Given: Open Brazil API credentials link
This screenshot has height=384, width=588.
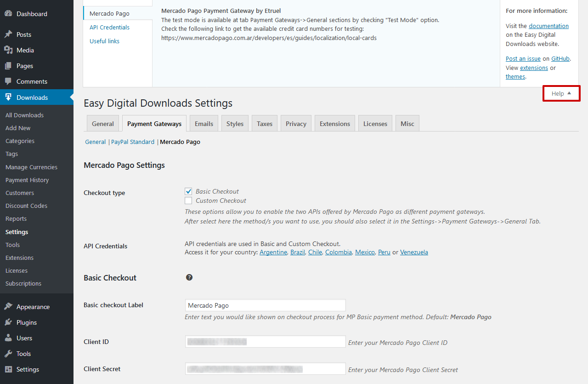Looking at the screenshot, I should (x=298, y=252).
